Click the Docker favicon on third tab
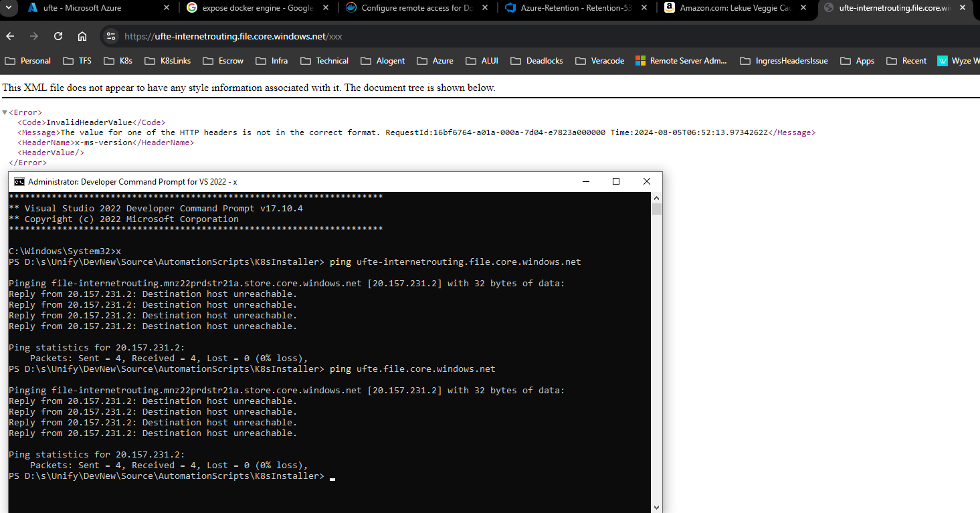Viewport: 980px width, 513px height. [351, 8]
